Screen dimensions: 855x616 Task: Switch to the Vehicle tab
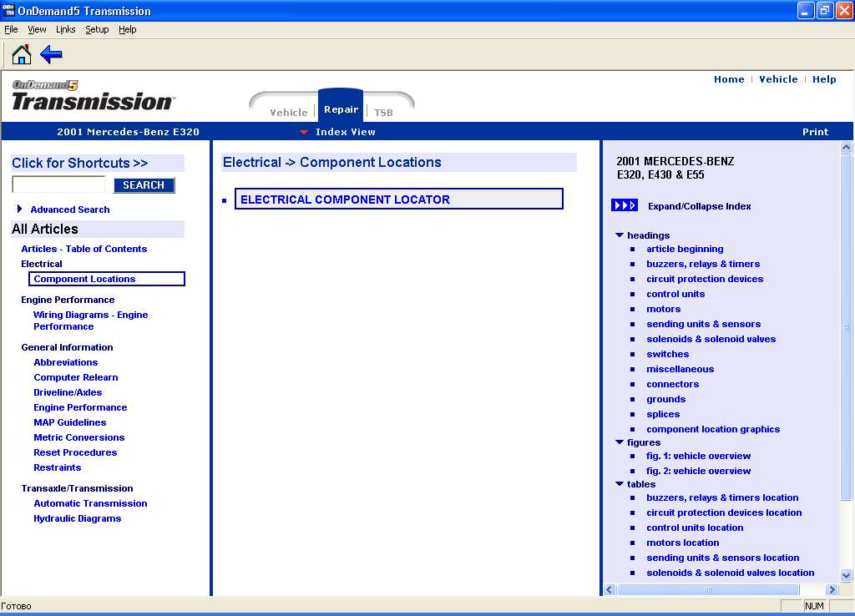coord(288,113)
